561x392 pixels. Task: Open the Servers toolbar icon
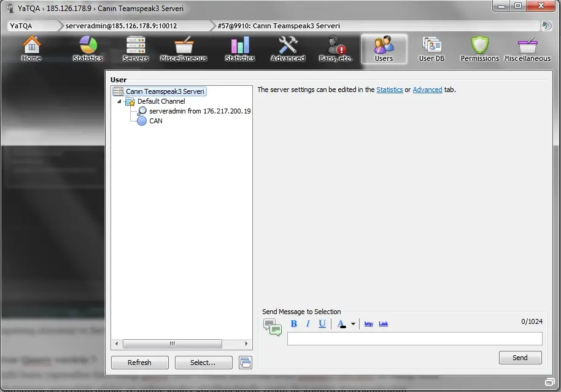coord(136,49)
